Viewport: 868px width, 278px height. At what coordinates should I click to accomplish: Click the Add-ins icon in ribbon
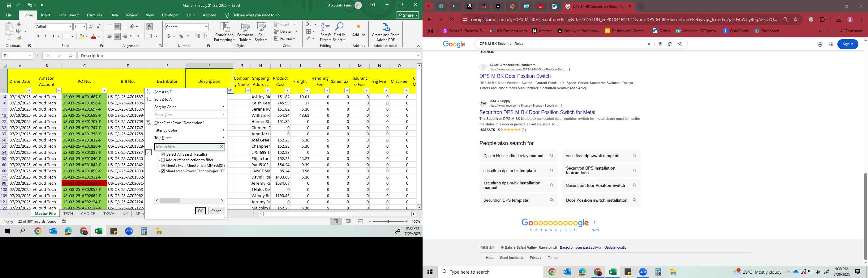click(x=359, y=30)
